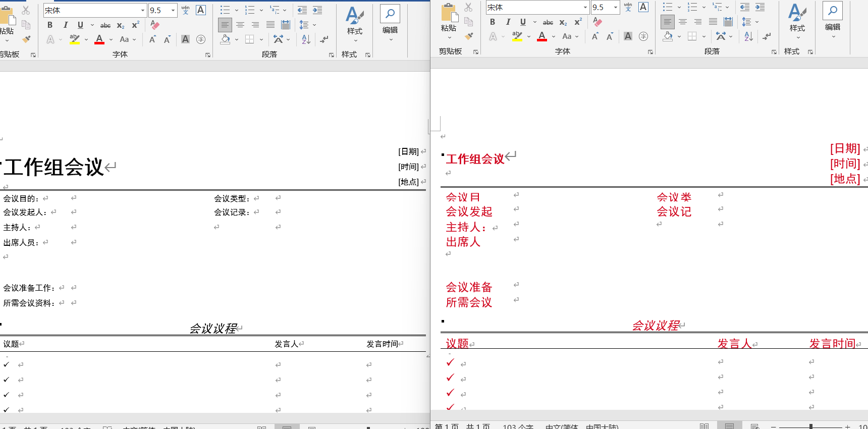Click Cut scissors icon in right window
The width and height of the screenshot is (868, 429).
click(x=468, y=7)
